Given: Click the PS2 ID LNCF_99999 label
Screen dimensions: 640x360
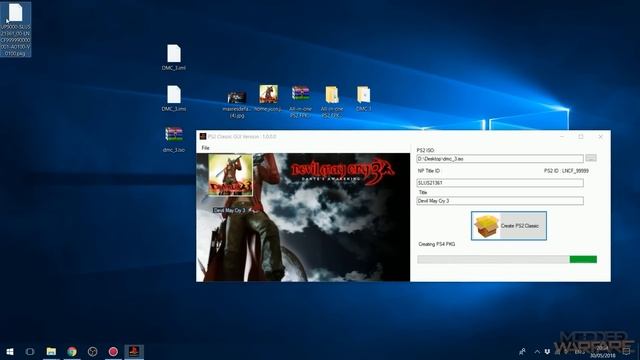Looking at the screenshot, I should pyautogui.click(x=567, y=171).
